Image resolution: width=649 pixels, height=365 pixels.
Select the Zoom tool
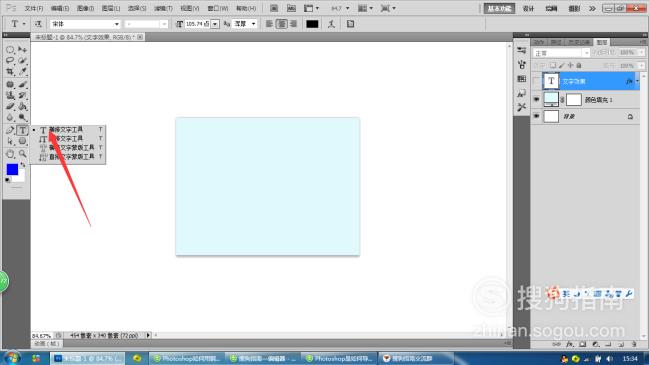click(23, 154)
